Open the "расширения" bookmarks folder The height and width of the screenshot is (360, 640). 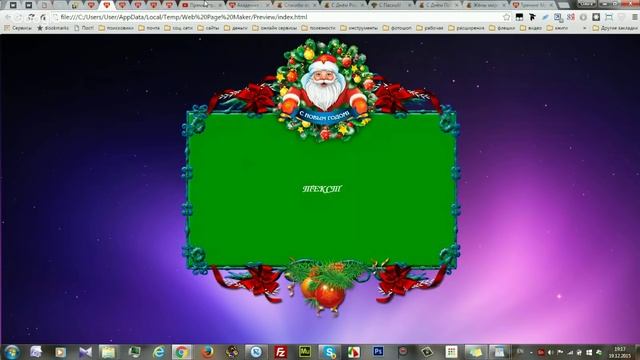(467, 28)
